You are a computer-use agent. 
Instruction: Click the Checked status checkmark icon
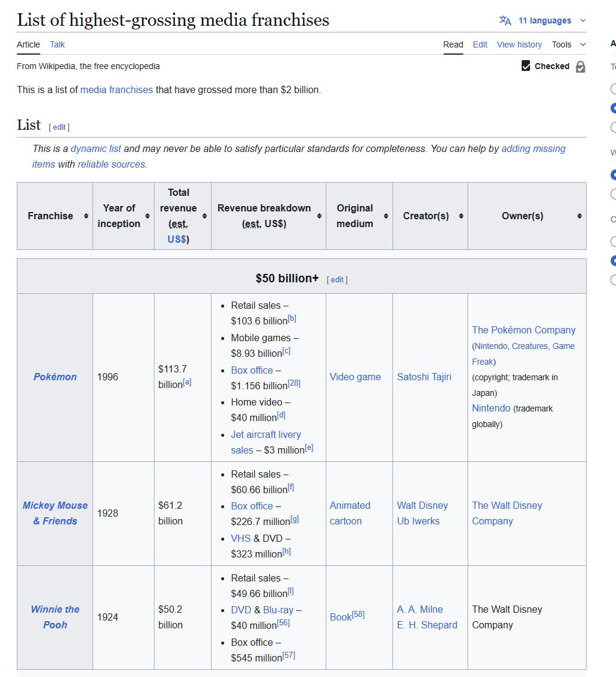(x=526, y=65)
